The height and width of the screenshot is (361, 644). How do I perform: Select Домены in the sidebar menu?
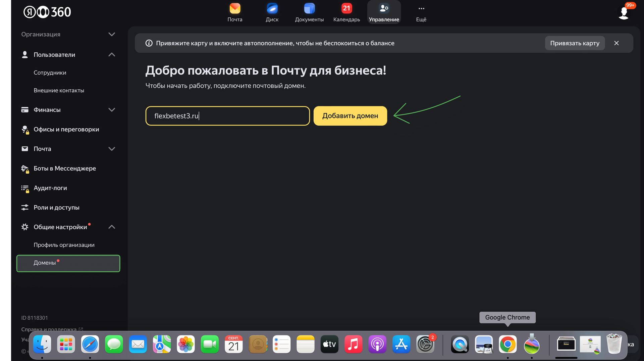[x=45, y=263]
